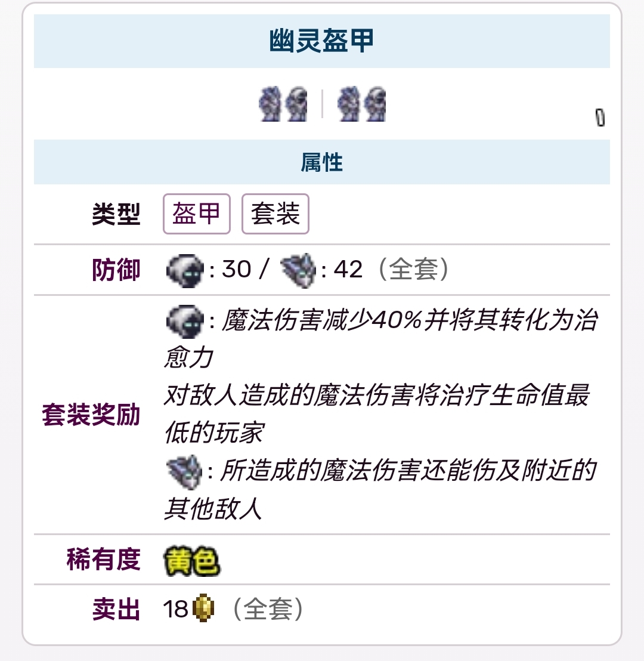Open the 盔甲 type tag
The width and height of the screenshot is (644, 661).
click(196, 214)
